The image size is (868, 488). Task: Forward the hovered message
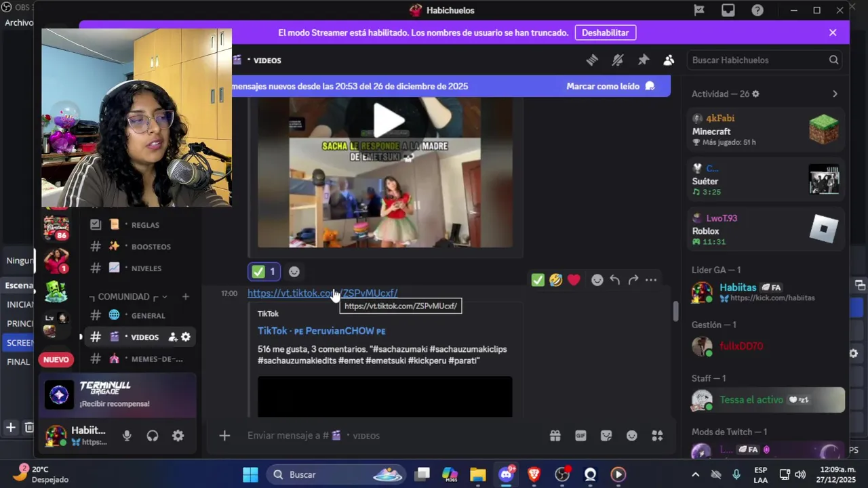pos(633,280)
